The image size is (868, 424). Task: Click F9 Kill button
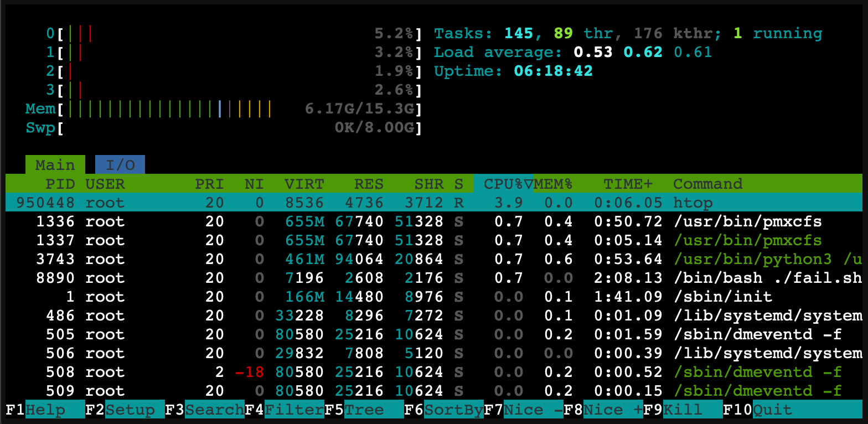(683, 410)
